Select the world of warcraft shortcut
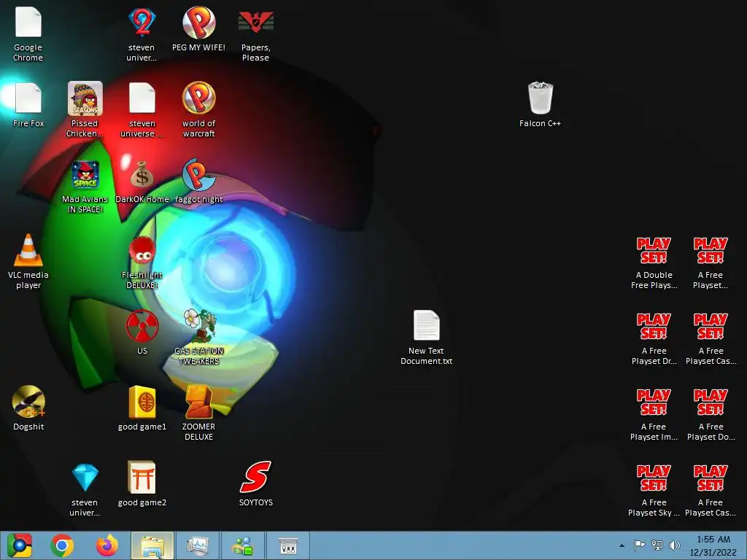Viewport: 747px width, 560px height. [198, 98]
